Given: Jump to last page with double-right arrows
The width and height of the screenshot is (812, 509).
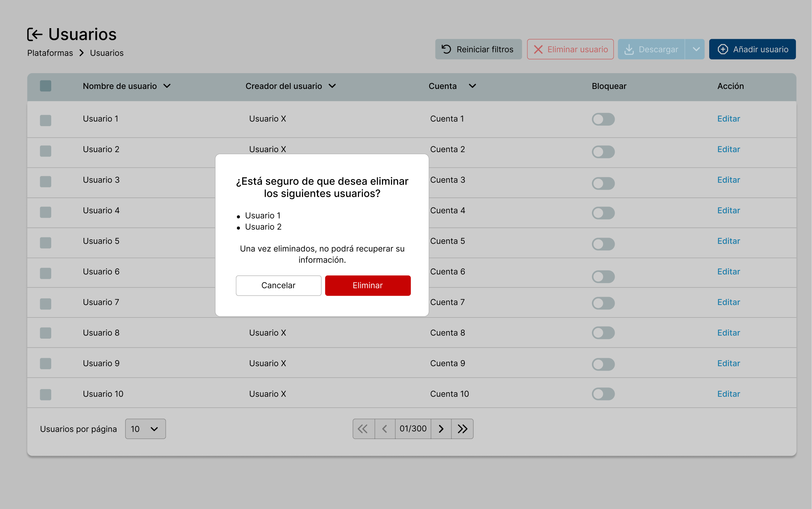Looking at the screenshot, I should coord(462,429).
